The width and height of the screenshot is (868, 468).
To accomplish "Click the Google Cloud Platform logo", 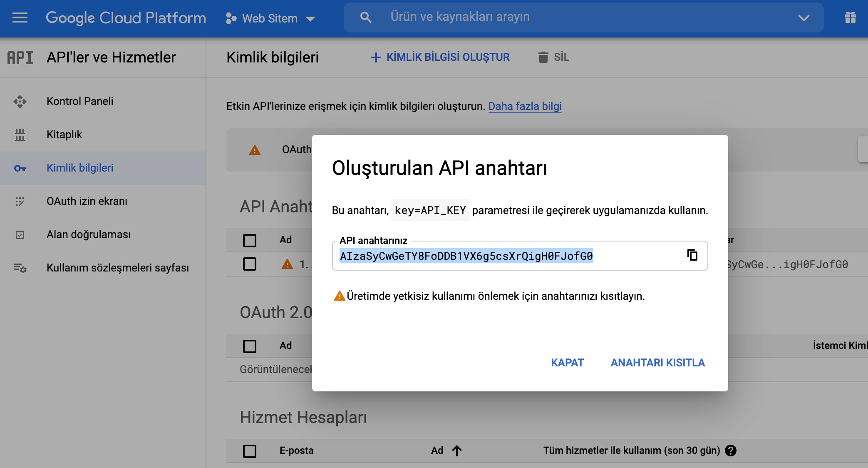I will pos(126,18).
